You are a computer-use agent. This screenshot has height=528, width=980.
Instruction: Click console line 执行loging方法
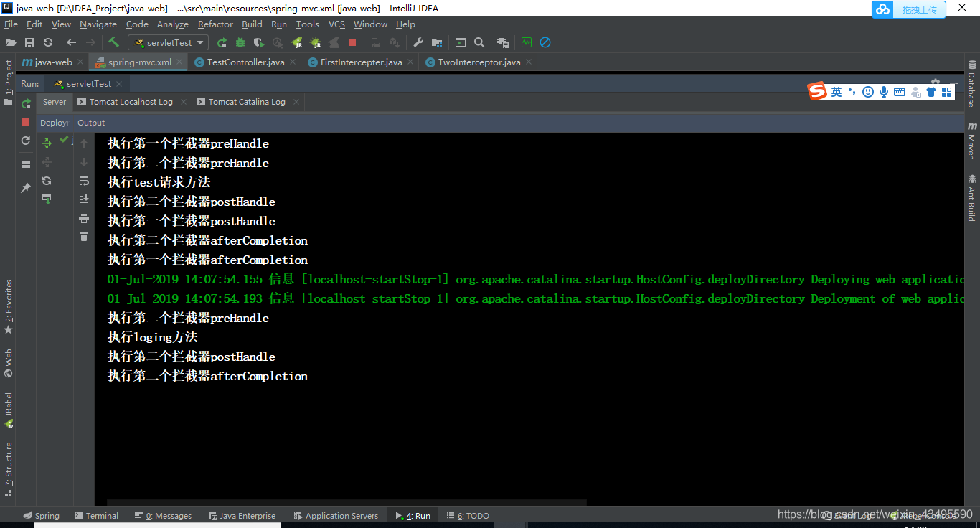(x=152, y=337)
